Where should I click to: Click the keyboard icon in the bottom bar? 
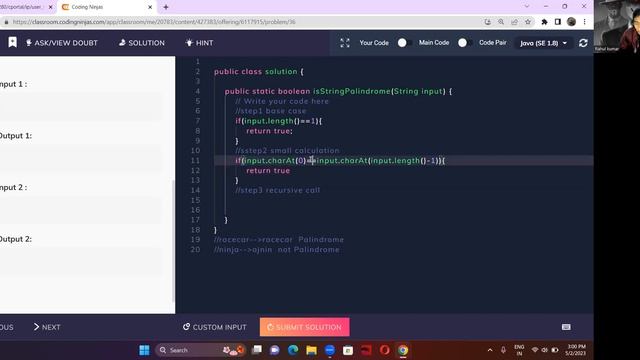[566, 327]
